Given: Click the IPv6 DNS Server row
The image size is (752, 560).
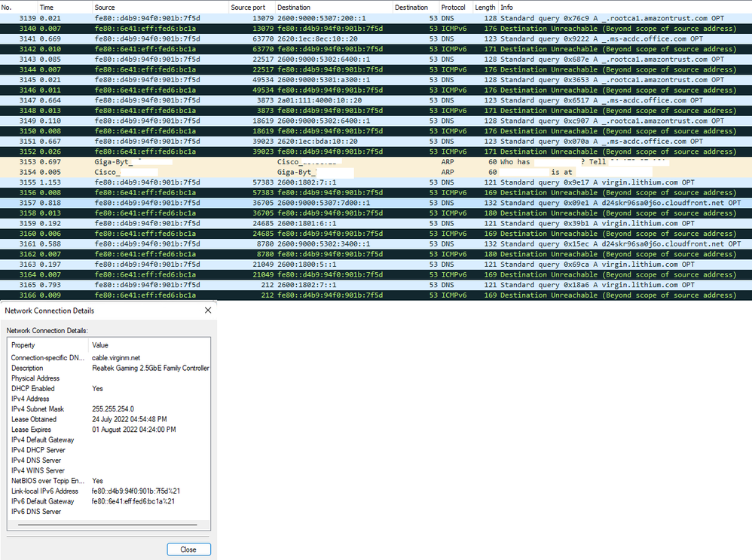Looking at the screenshot, I should [109, 512].
